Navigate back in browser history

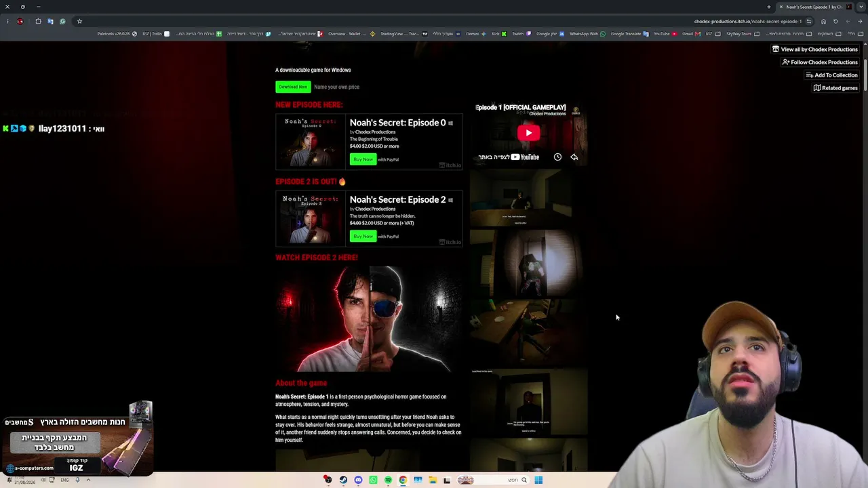[x=860, y=21]
